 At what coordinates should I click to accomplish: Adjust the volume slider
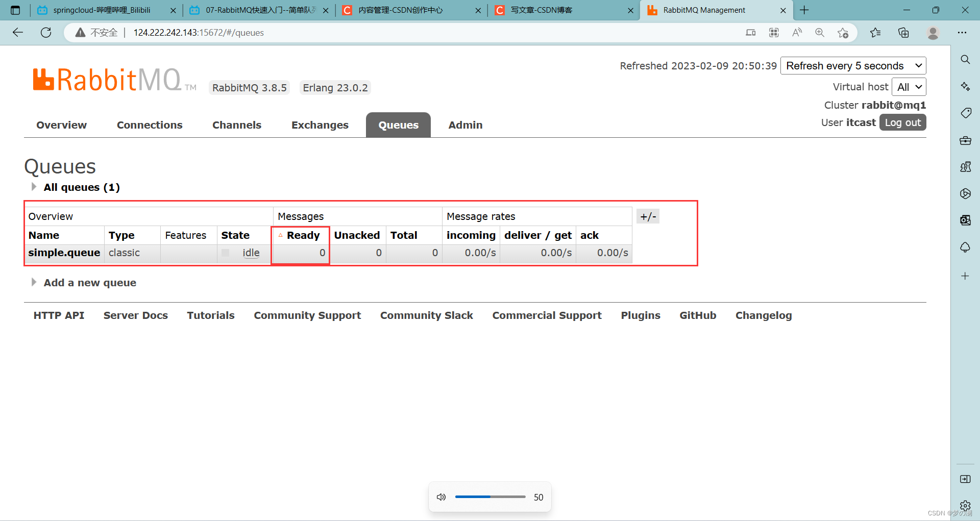point(490,497)
